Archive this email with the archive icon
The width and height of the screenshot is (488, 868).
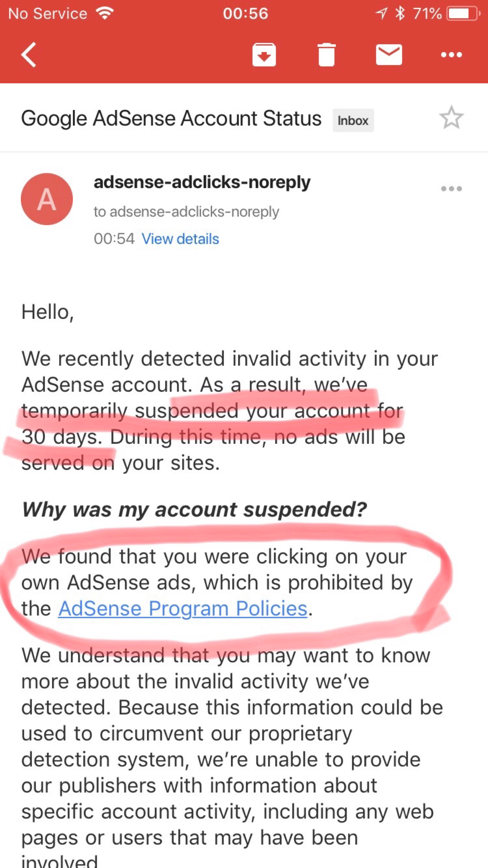coord(264,55)
